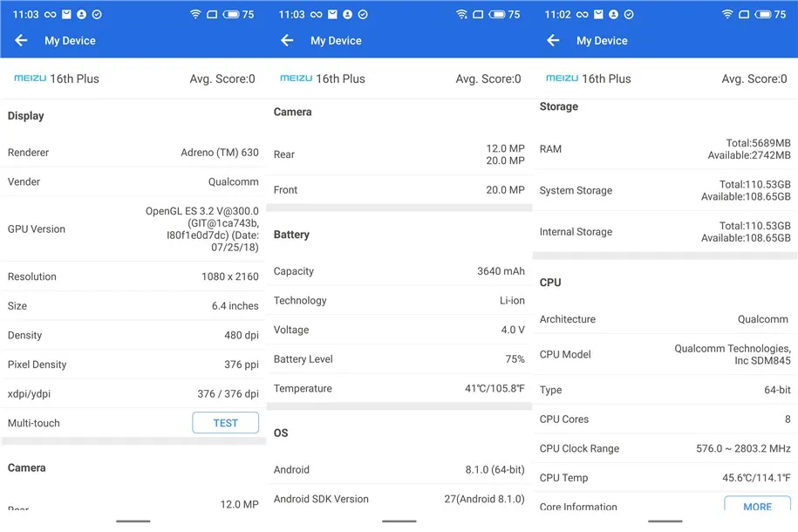Tap navigation pill at bottom of middle screen
This screenshot has height=532, width=798.
tap(399, 521)
